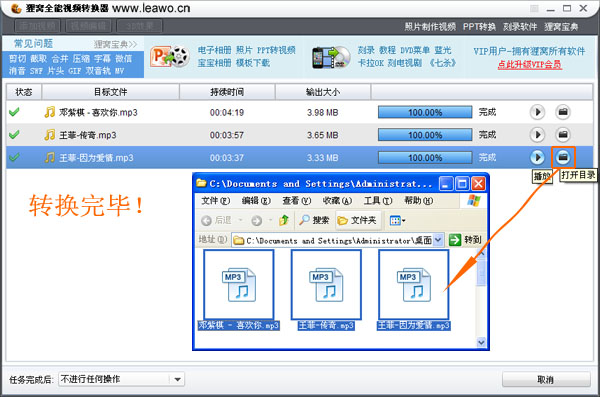Viewport: 600px width, 397px height.
Task: Open 照片制作视频 in top bar
Action: click(x=430, y=26)
